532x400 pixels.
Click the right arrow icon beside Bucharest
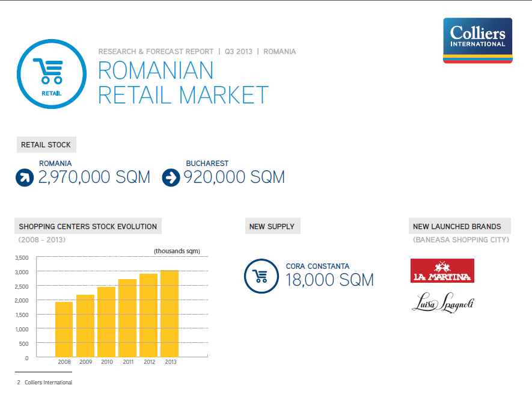coord(171,177)
